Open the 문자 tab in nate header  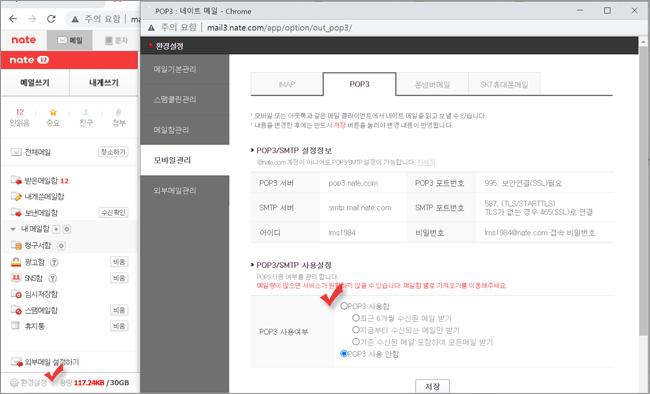116,40
